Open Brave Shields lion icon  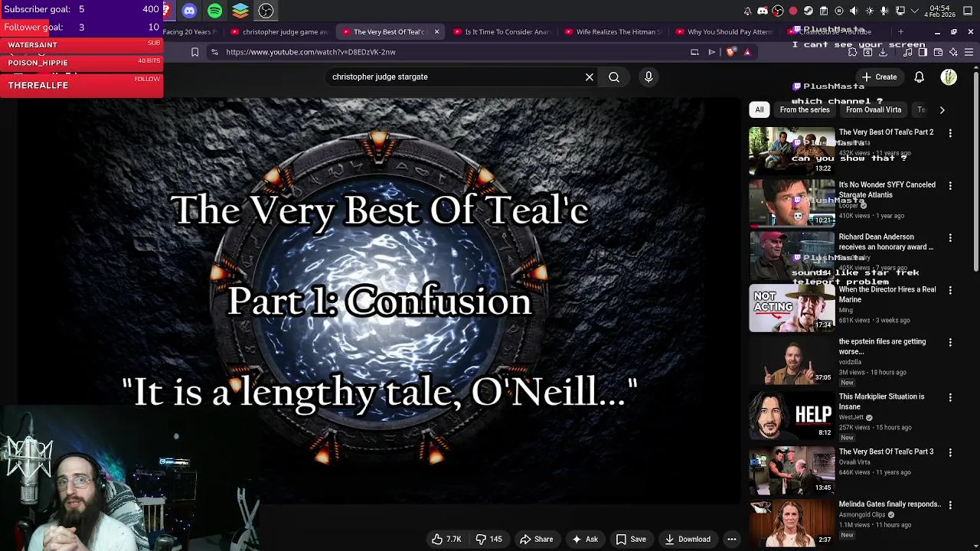(x=730, y=52)
